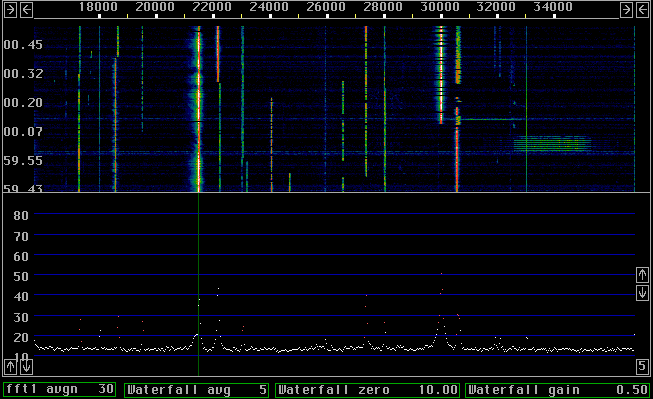This screenshot has height=399, width=653.
Task: Click the down-arrow icon at spectrum's bottom-left
Action: tap(26, 367)
